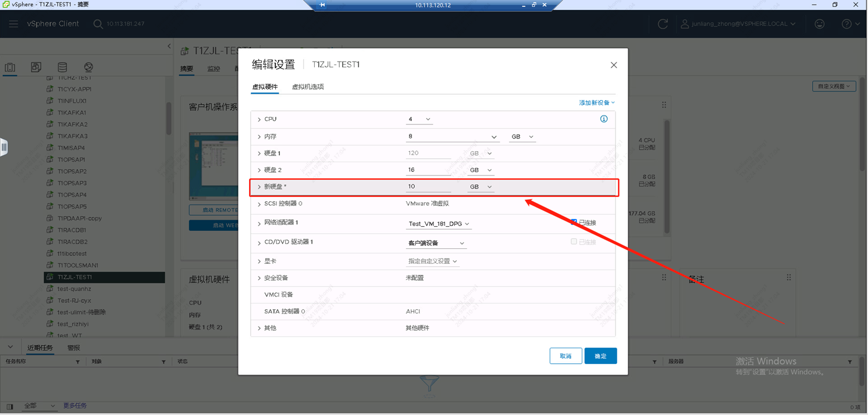Open the CPU count dropdown
Image resolution: width=868 pixels, height=415 pixels.
click(419, 119)
